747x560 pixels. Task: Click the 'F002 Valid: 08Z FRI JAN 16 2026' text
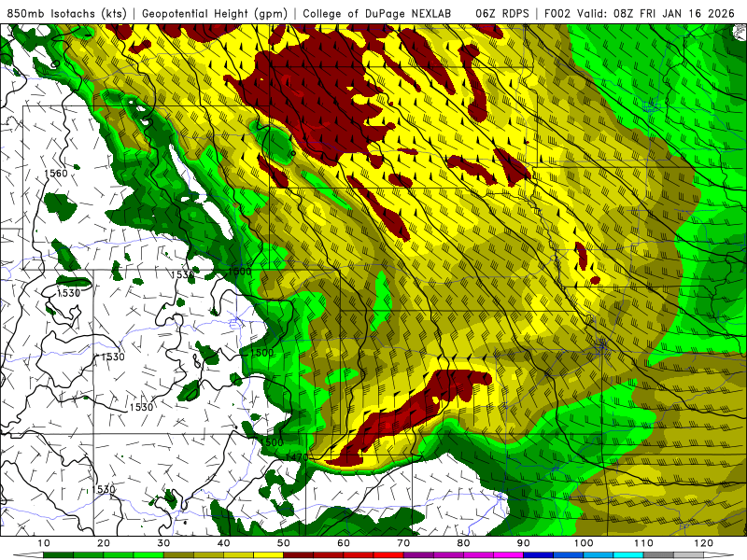coord(640,14)
